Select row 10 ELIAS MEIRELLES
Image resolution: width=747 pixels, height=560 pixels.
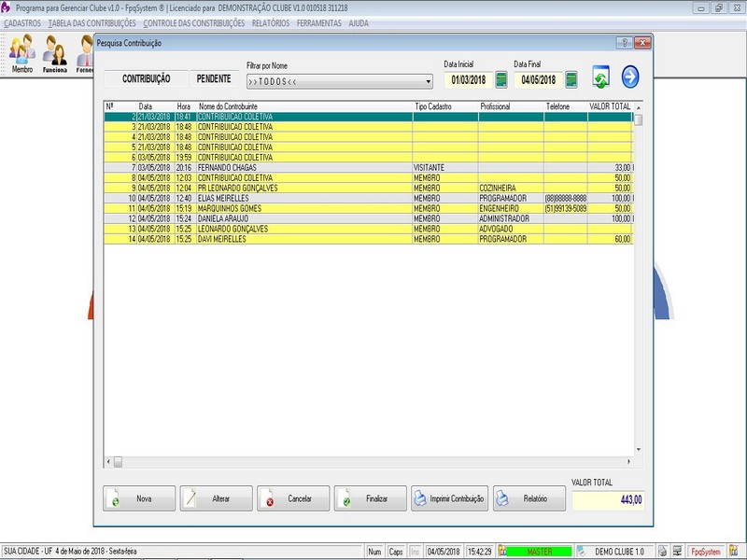pyautogui.click(x=369, y=198)
